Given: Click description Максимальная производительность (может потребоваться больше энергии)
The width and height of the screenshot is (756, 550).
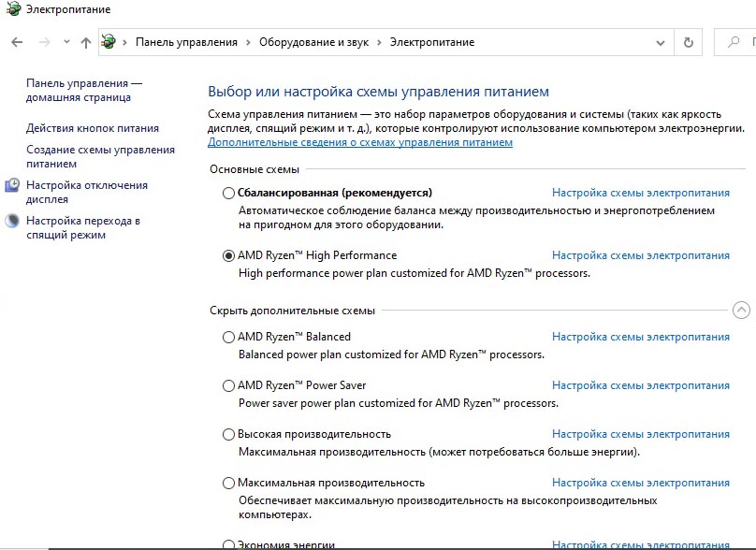Looking at the screenshot, I should click(x=439, y=452).
